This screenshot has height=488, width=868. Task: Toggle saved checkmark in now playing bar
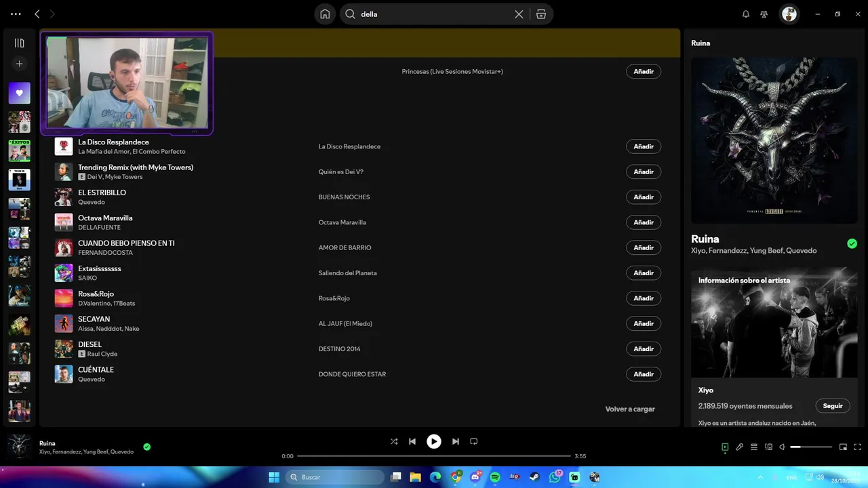pos(146,447)
